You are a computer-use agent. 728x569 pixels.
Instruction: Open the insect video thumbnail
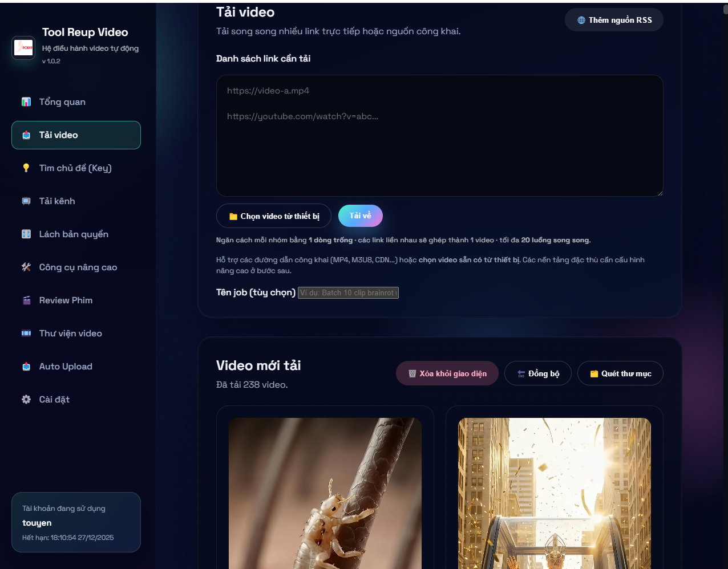click(x=325, y=493)
